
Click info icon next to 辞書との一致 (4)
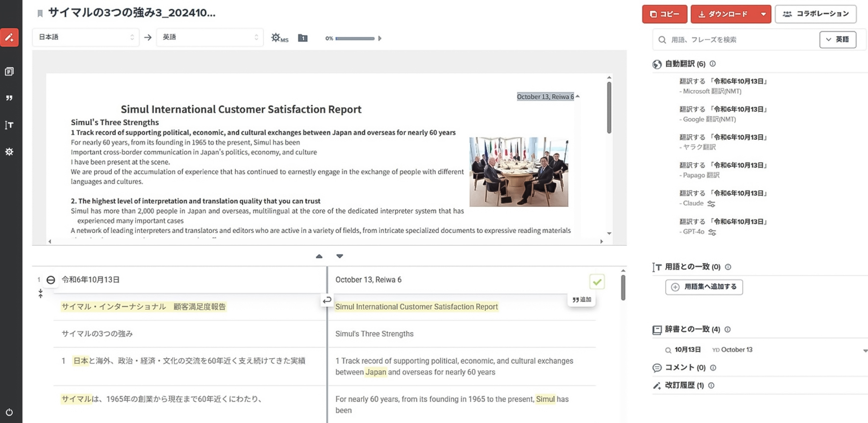727,329
